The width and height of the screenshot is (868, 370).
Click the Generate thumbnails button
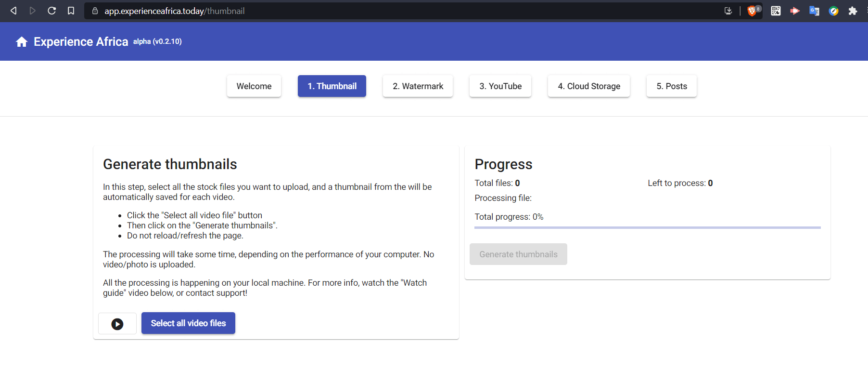[x=518, y=254]
